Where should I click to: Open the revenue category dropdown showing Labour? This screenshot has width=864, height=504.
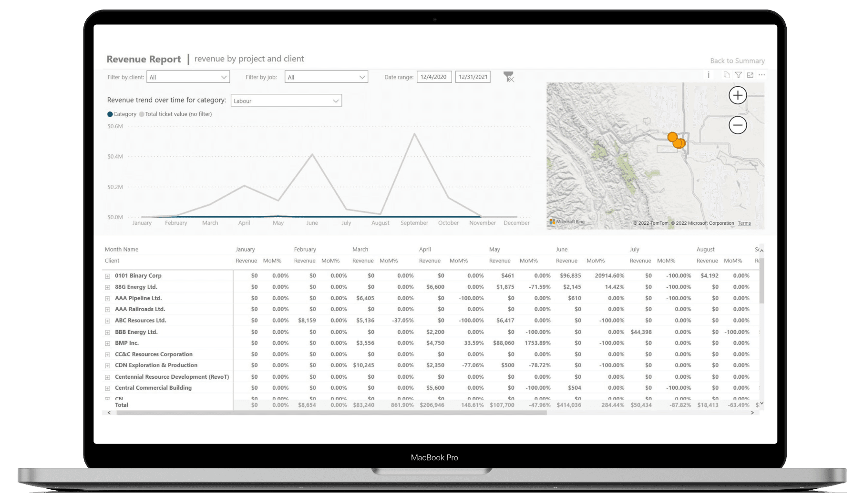pos(286,101)
